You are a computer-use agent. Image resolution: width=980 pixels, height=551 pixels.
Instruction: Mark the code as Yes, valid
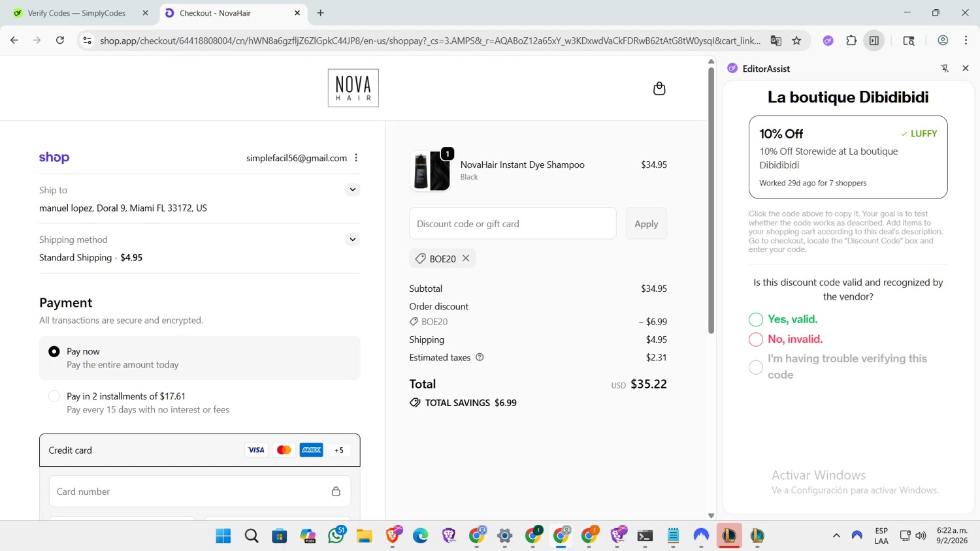click(x=756, y=319)
